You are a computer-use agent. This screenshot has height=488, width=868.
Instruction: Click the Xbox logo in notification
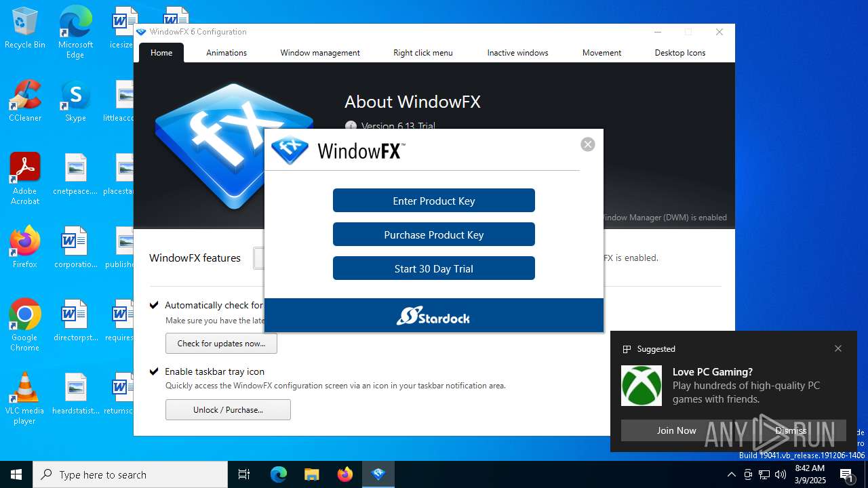642,386
